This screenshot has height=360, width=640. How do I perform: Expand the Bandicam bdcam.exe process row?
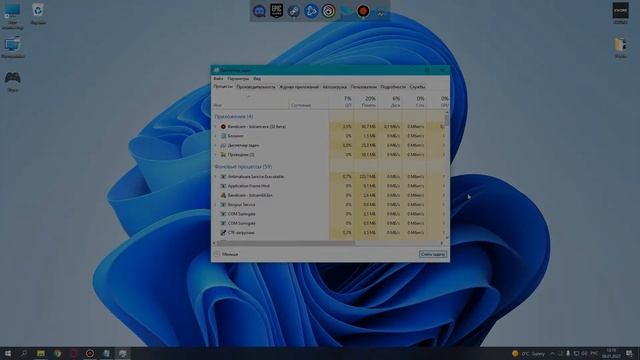pyautogui.click(x=216, y=127)
